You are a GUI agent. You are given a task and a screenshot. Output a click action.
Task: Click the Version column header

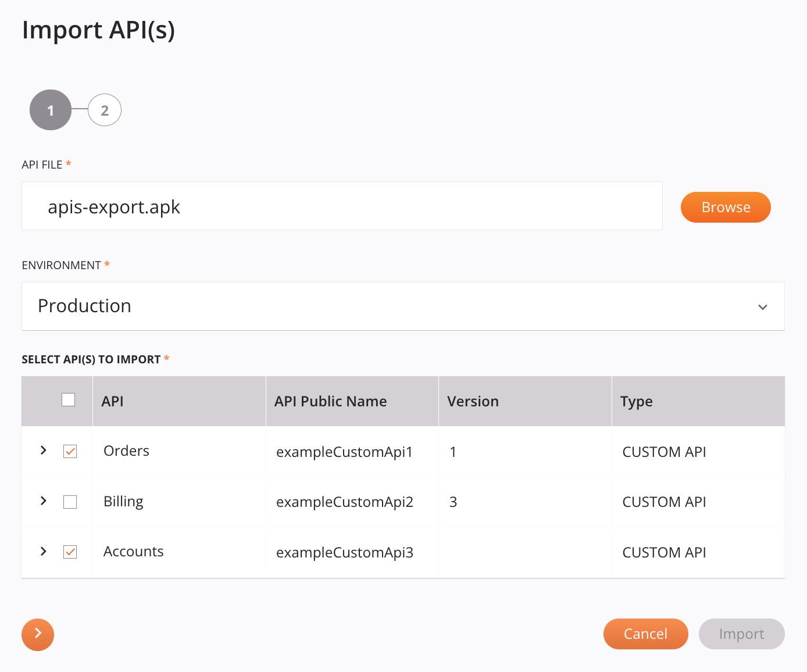tap(473, 401)
